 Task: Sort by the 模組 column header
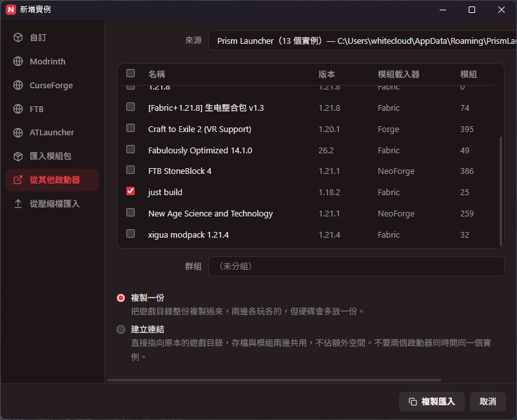(469, 74)
